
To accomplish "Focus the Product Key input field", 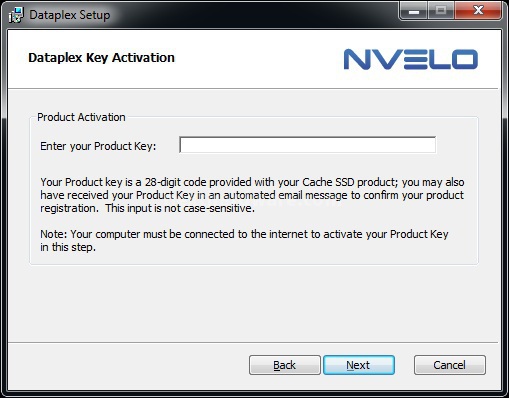I will 307,145.
